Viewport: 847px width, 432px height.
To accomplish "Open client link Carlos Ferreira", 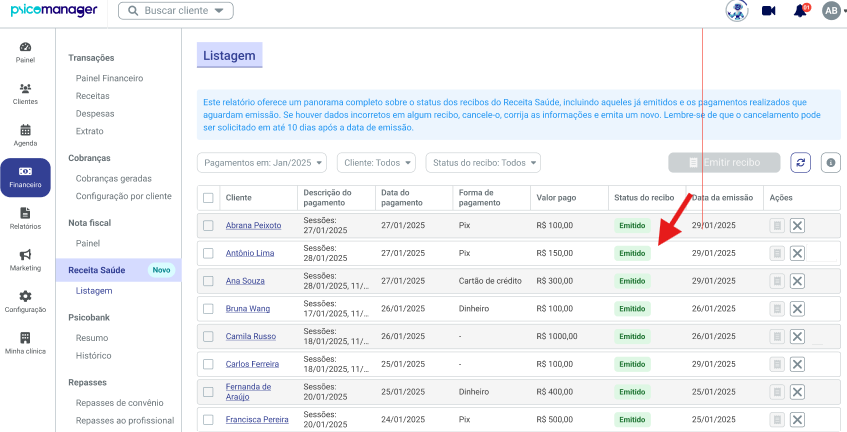I will (x=252, y=364).
